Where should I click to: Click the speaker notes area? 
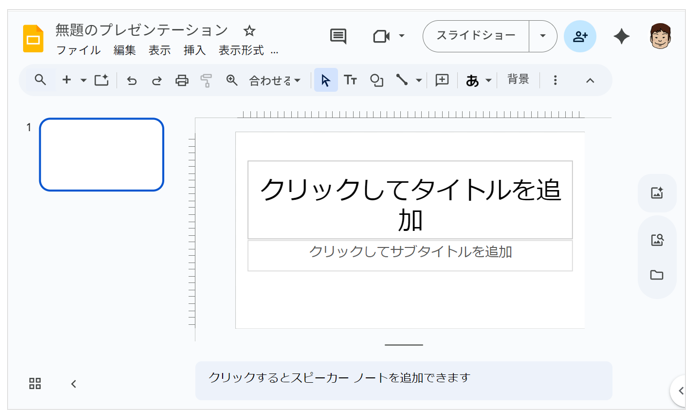tap(403, 380)
